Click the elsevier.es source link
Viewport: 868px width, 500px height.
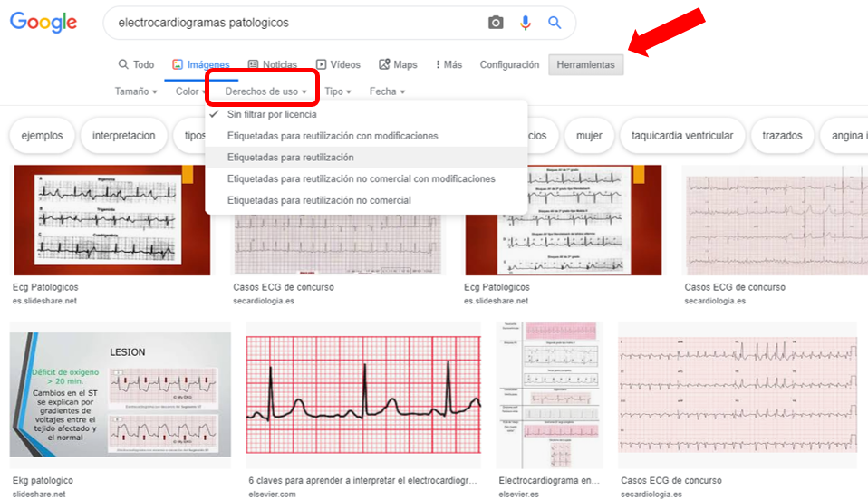point(518,495)
